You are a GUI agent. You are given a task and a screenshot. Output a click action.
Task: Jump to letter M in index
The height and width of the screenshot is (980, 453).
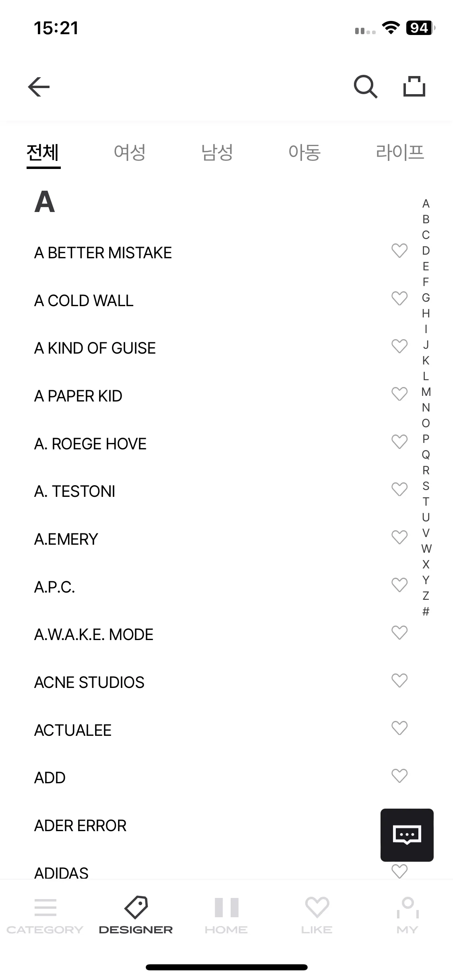coord(426,392)
